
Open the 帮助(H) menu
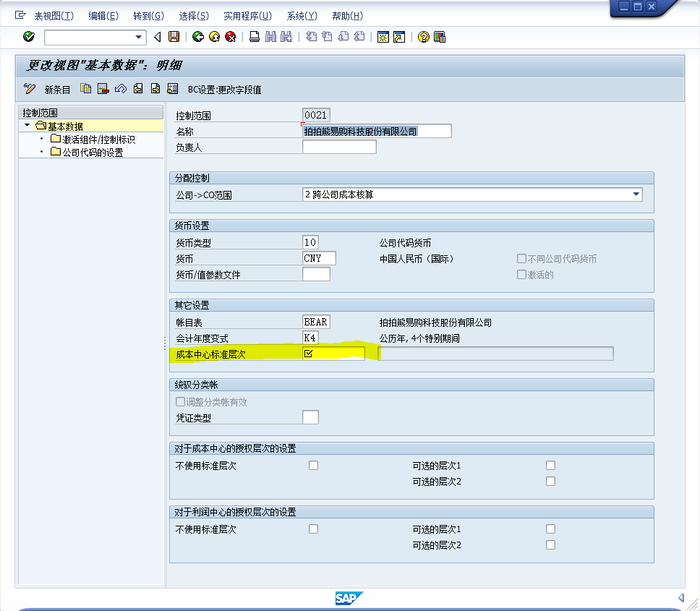[347, 16]
